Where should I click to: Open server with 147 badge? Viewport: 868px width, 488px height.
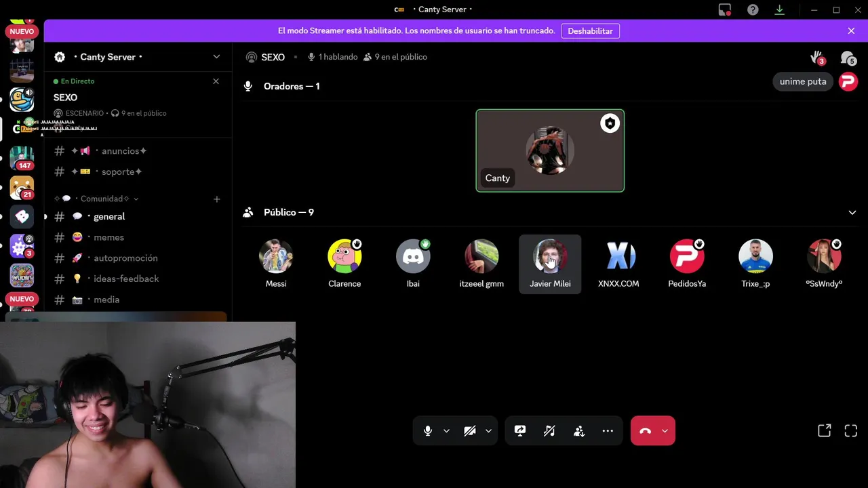22,158
